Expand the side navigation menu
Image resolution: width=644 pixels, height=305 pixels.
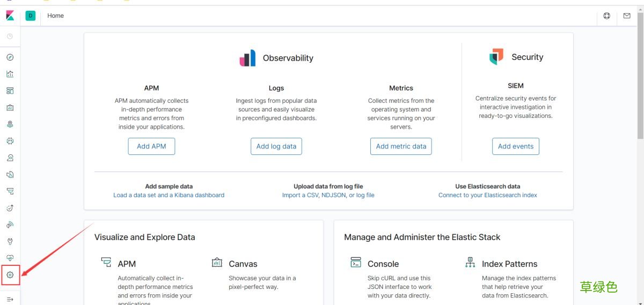pyautogui.click(x=10, y=299)
